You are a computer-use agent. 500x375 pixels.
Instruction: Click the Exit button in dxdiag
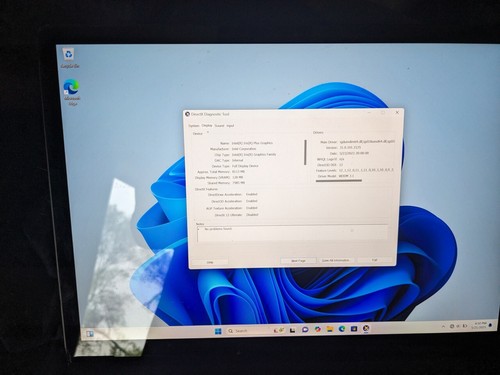(374, 260)
